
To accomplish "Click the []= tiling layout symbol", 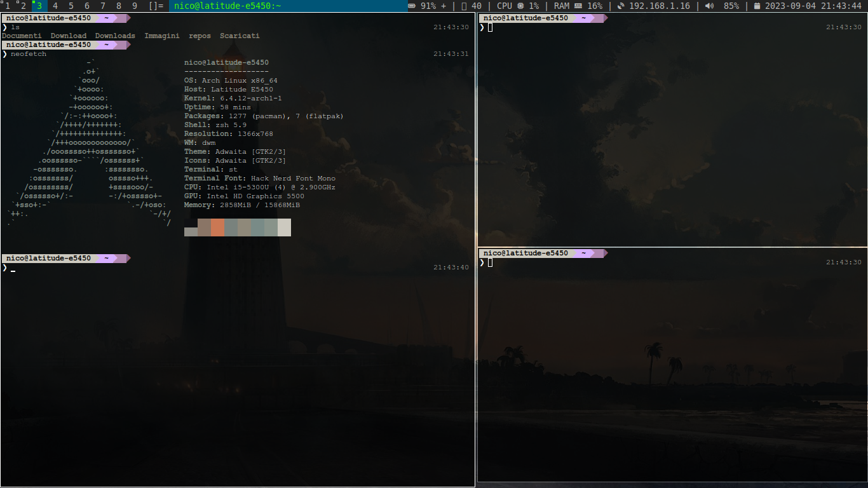I will click(x=156, y=6).
